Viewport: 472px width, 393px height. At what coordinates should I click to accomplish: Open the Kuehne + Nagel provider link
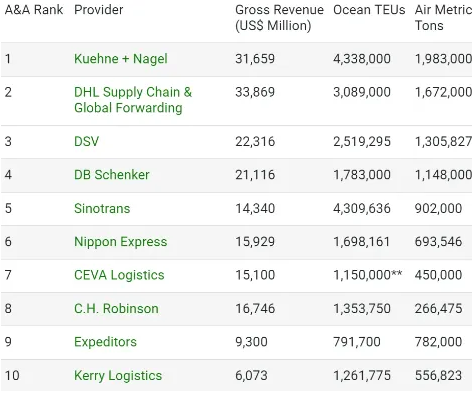(121, 59)
